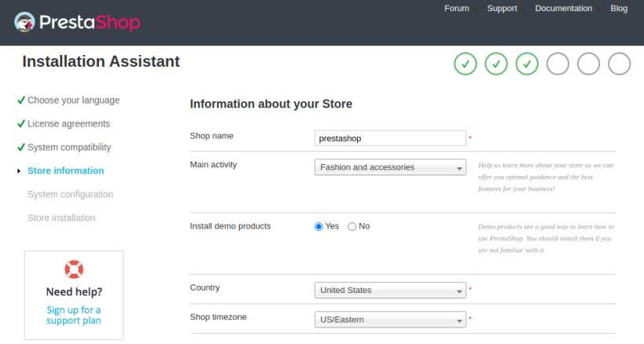Go to License agreements step in sidebar

68,124
